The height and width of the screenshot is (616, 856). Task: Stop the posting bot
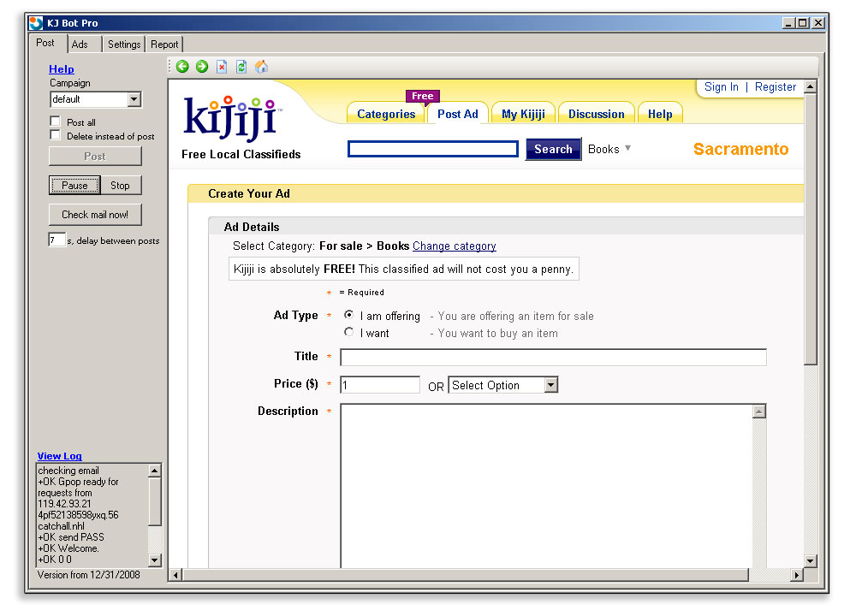pyautogui.click(x=120, y=186)
